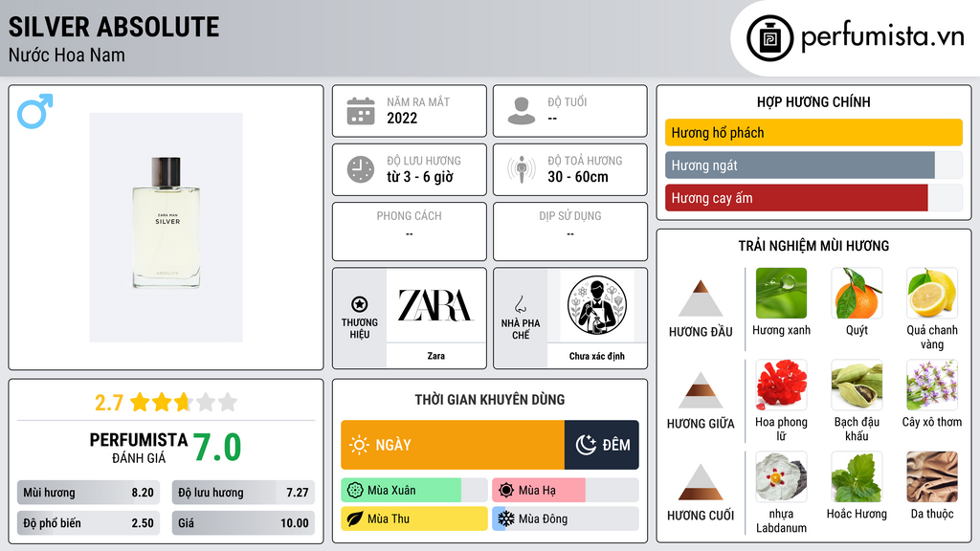Click the Mùi hương 8.20 score bar
Screen dimensions: 980x551
(x=88, y=493)
